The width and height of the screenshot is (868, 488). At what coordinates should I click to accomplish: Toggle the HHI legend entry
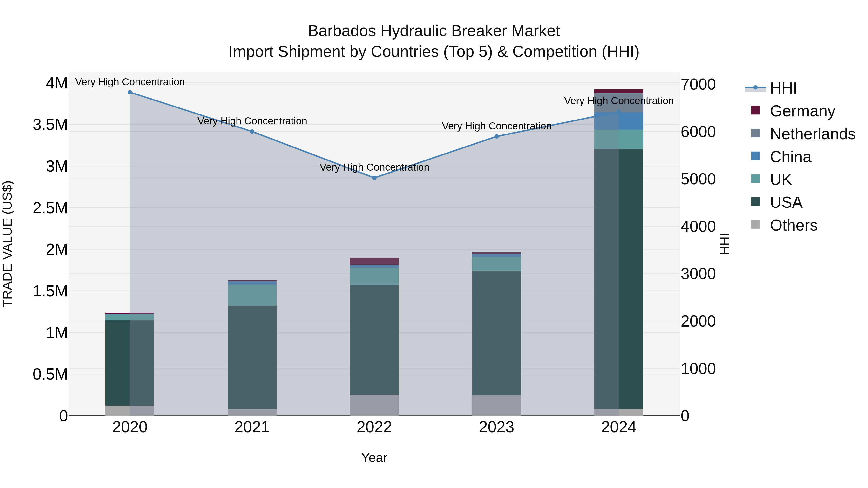point(771,88)
